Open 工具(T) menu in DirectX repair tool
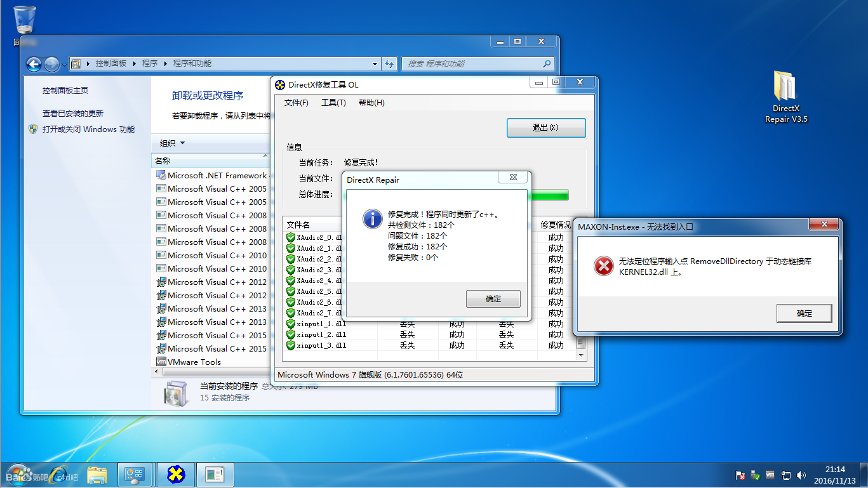 (333, 103)
